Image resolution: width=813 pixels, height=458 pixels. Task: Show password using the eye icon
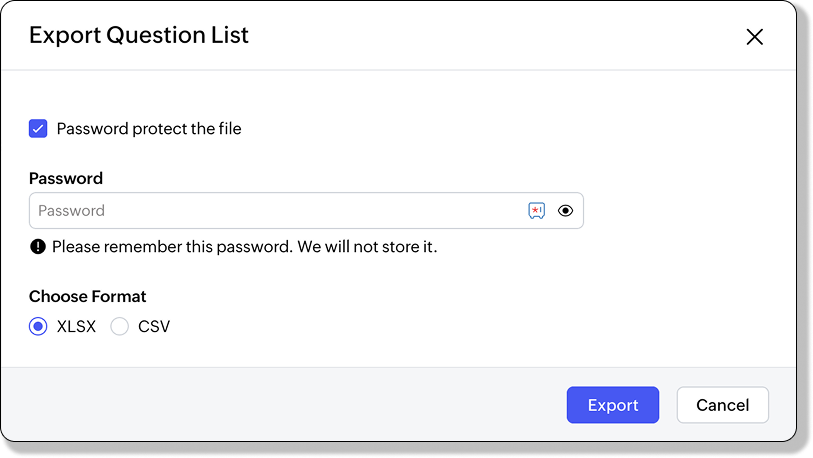point(565,211)
